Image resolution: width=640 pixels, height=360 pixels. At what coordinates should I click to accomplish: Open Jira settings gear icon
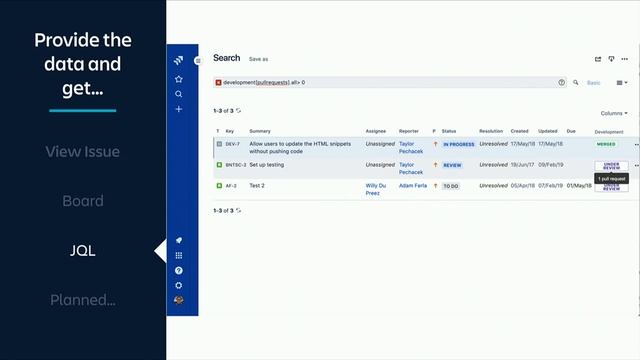click(178, 285)
